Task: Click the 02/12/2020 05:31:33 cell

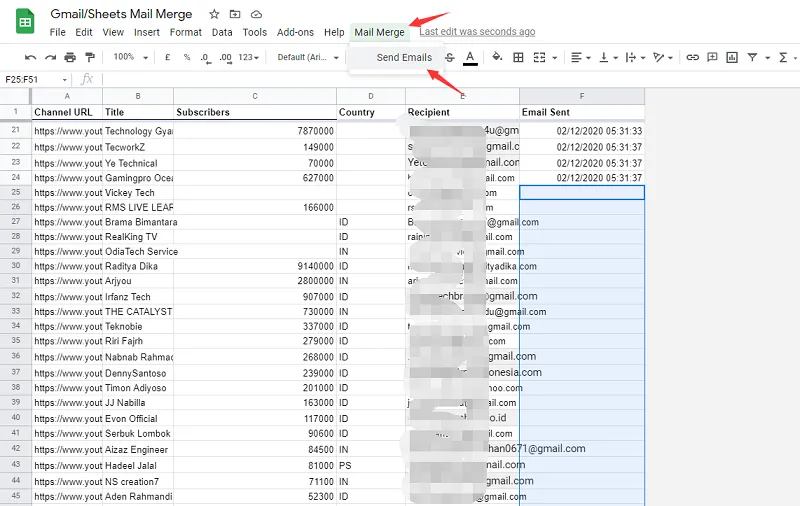Action: [x=582, y=131]
